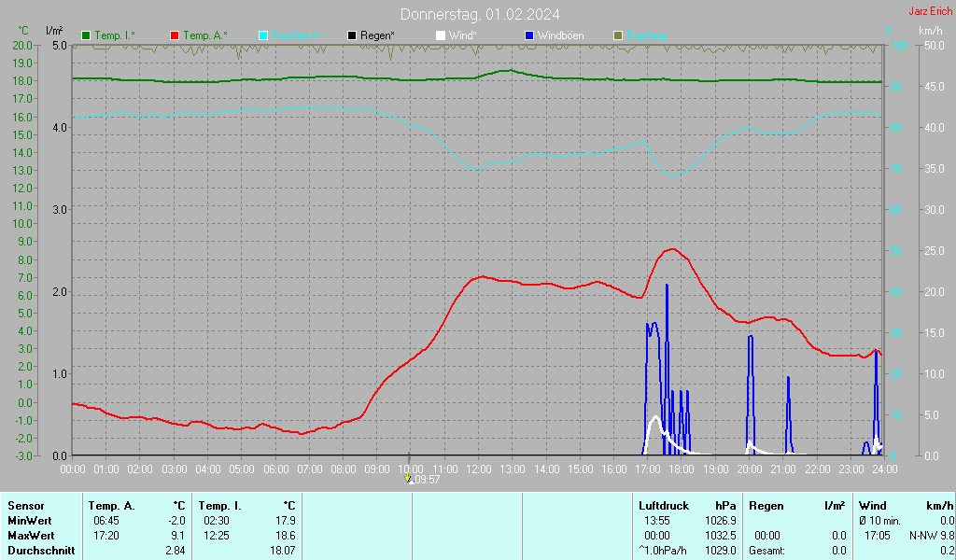Click the Donnerstag, 01.02.2024 title
This screenshot has height=560, width=956.
point(480,14)
